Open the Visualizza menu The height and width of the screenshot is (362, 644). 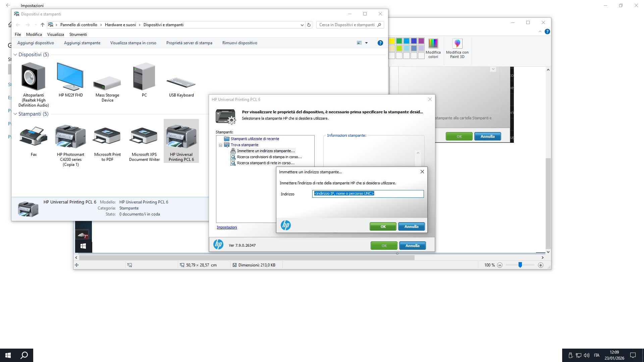[x=55, y=35]
